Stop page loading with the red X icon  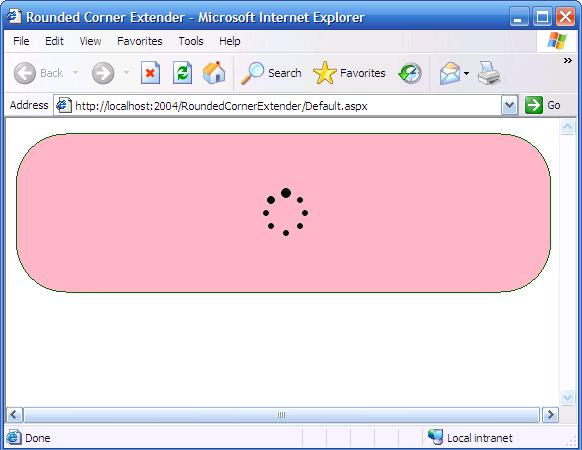point(150,73)
